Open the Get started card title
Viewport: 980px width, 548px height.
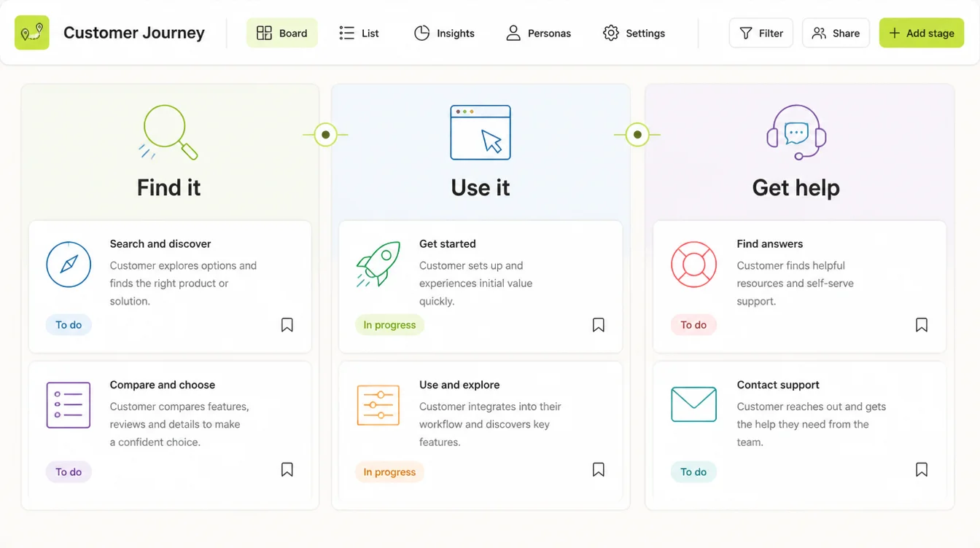[x=448, y=243]
